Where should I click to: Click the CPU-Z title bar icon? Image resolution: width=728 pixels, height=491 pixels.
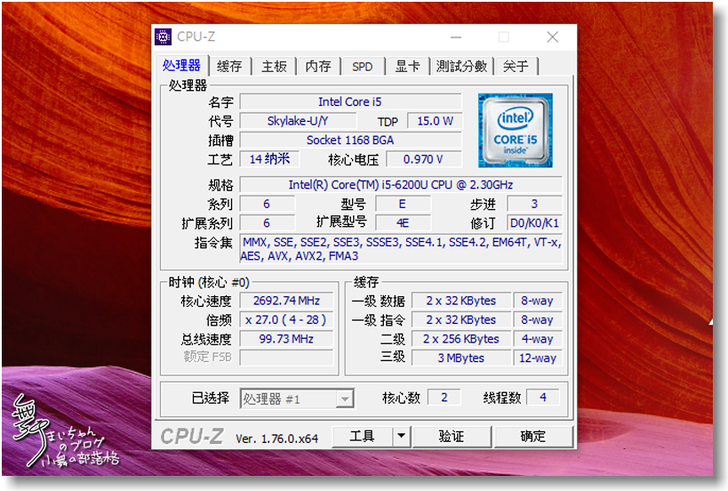[x=162, y=37]
